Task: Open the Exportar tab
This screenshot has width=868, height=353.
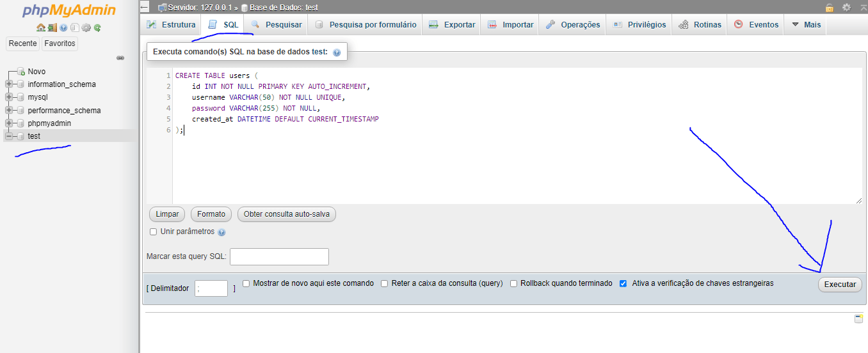Action: point(452,25)
